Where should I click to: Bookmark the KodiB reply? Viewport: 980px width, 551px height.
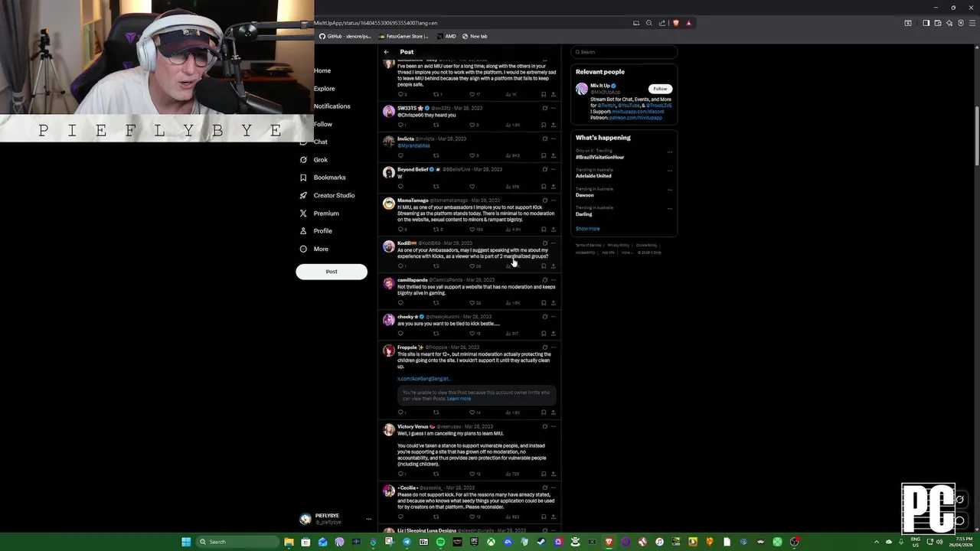[x=544, y=266]
